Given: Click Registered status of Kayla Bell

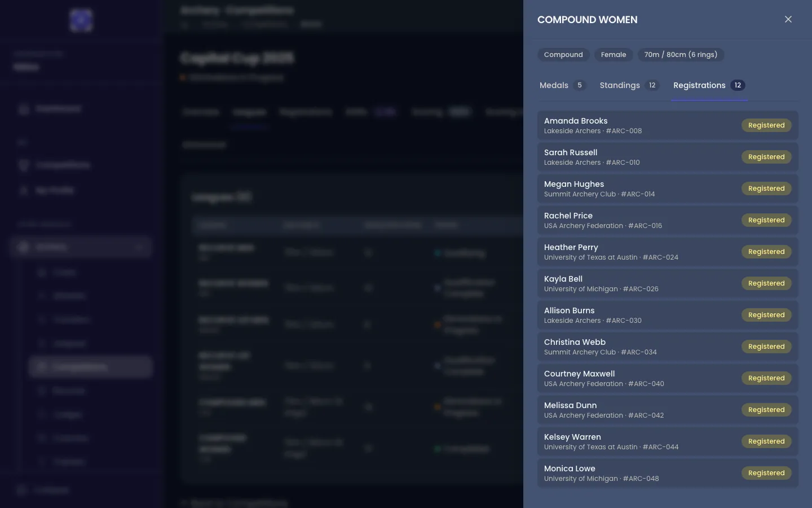Looking at the screenshot, I should [x=766, y=283].
